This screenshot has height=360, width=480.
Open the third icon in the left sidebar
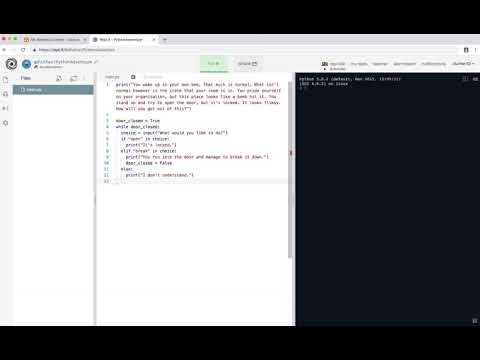(6, 108)
